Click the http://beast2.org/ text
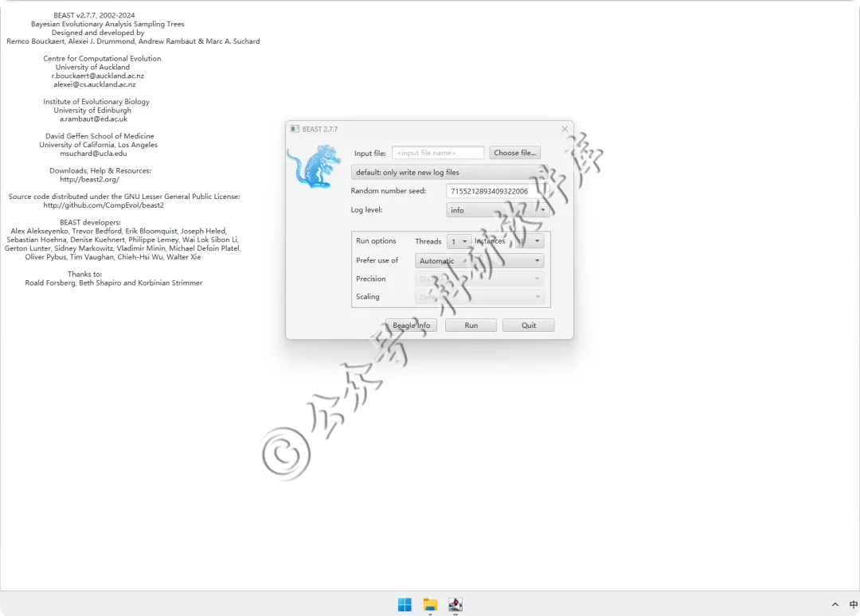Viewport: 860px width, 616px height. [x=89, y=179]
